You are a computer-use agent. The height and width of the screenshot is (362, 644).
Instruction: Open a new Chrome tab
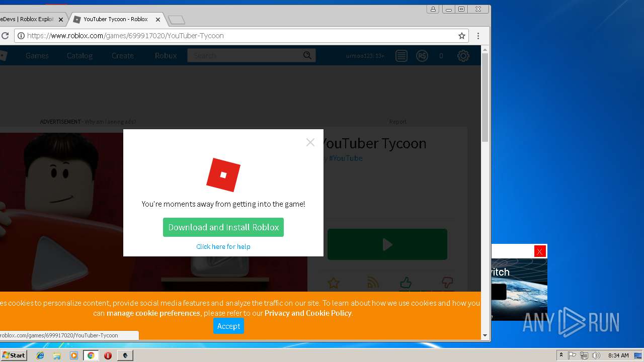(x=176, y=20)
